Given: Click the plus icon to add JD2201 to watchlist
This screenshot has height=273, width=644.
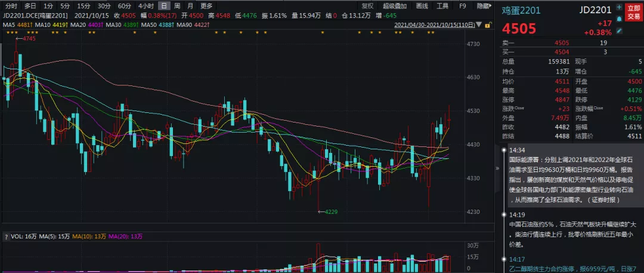Looking at the screenshot, I should (619, 8).
